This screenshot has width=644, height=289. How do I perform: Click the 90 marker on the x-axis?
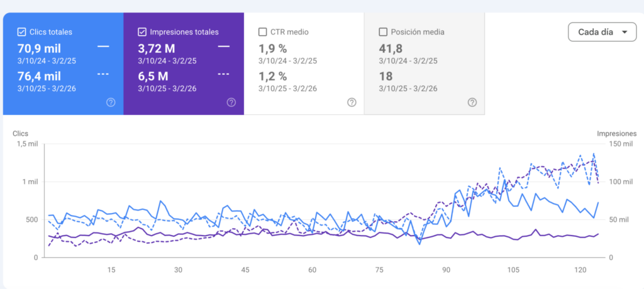447,270
